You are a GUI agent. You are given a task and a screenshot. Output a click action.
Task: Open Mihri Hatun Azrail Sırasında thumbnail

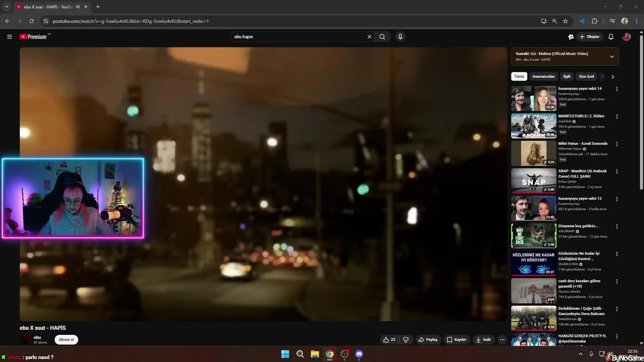[534, 153]
